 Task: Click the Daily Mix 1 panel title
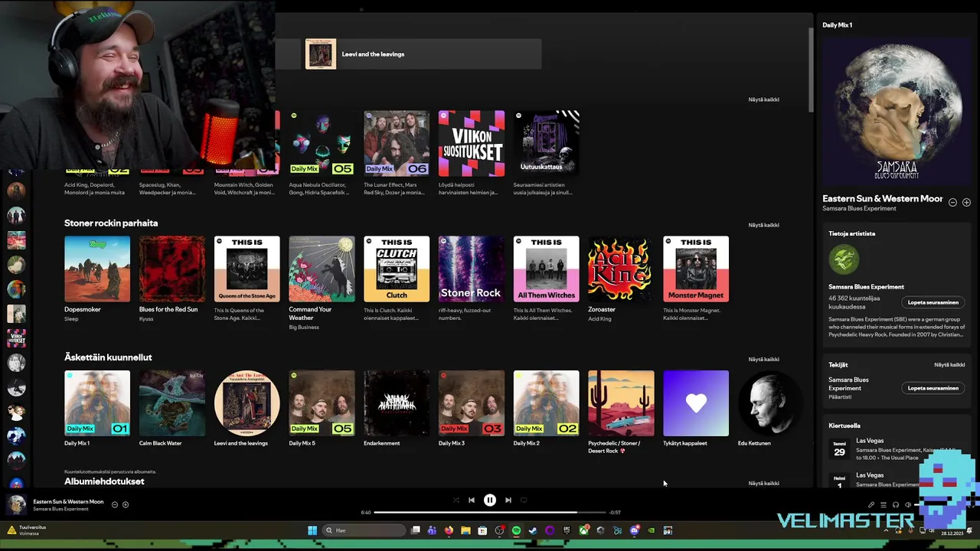pyautogui.click(x=837, y=25)
